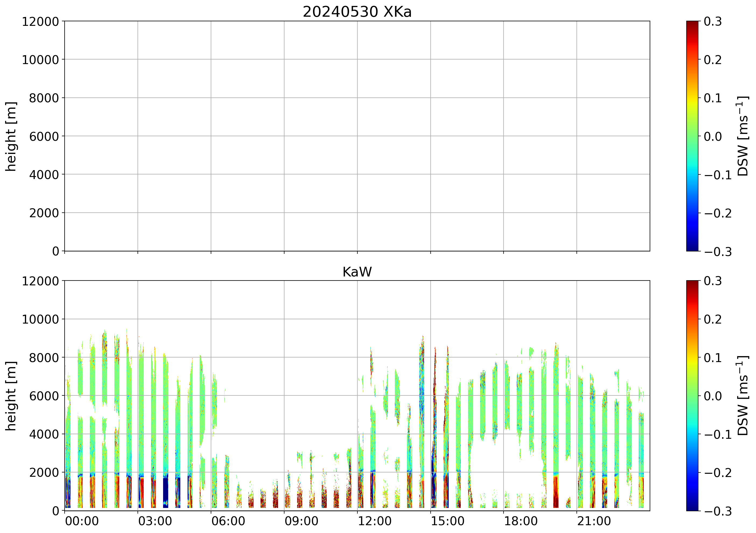Click the 06:00 x-axis tick label
Screen dimensions: 756x533
point(228,521)
